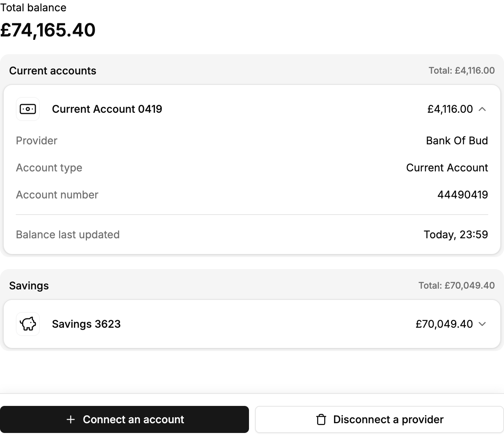Click the plus icon in Connect an account

[x=71, y=419]
